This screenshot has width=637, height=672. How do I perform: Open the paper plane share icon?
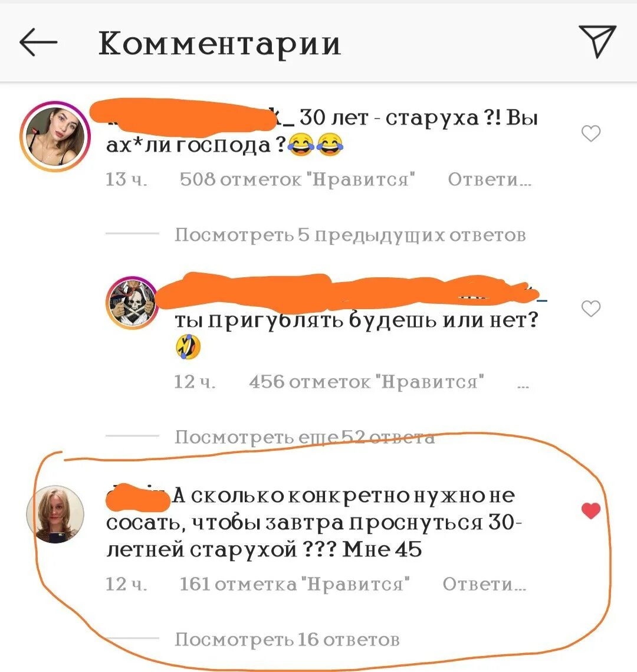[597, 41]
